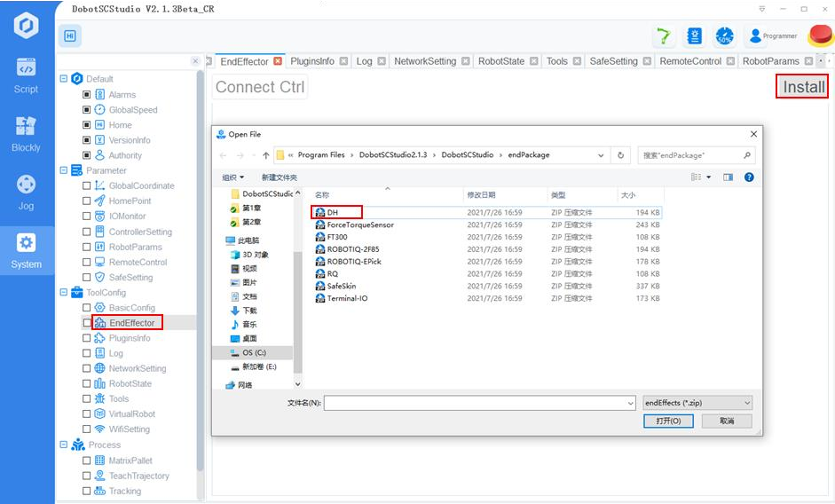
Task: Check the BasicConfig checkbox
Action: 86,307
